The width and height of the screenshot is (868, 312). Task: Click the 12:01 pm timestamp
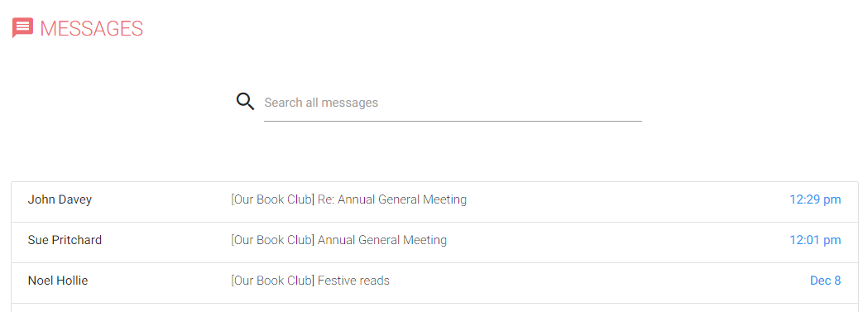point(815,240)
